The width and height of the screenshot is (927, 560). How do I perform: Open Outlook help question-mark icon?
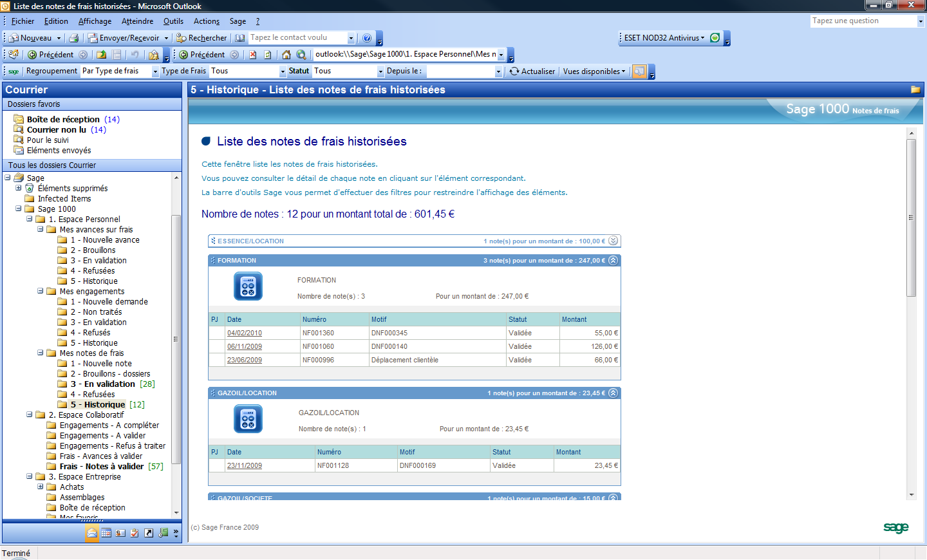tap(367, 38)
